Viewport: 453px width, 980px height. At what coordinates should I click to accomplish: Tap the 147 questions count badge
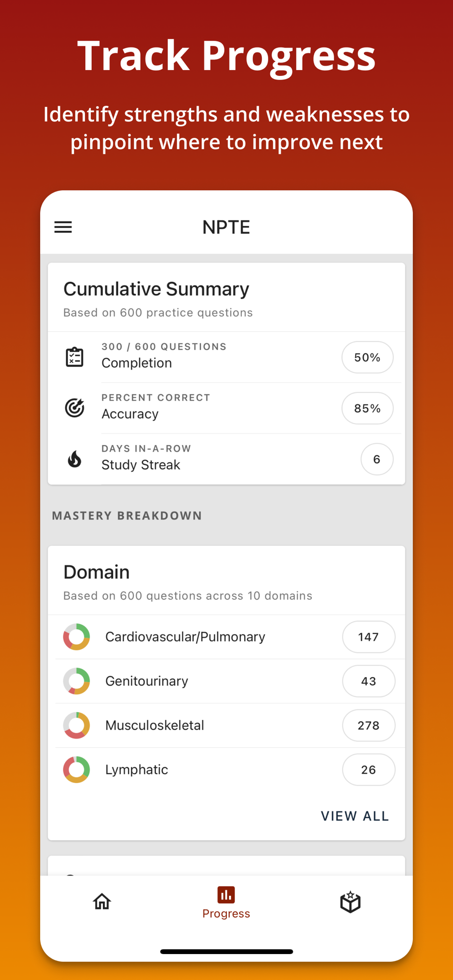pyautogui.click(x=368, y=637)
